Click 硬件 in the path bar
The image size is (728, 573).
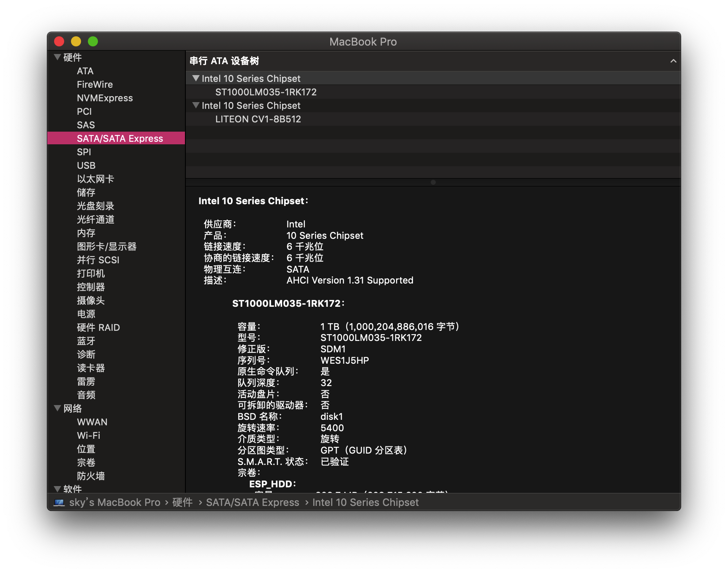coord(182,502)
